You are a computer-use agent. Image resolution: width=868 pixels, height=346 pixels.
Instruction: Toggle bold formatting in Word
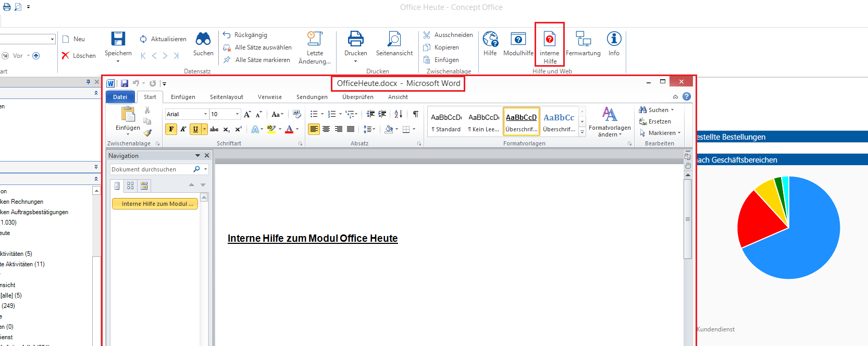[171, 129]
